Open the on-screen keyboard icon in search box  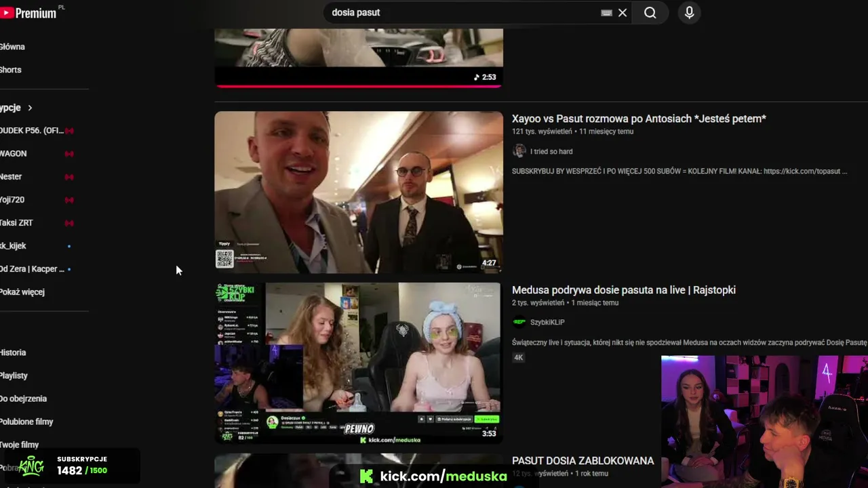(x=606, y=13)
